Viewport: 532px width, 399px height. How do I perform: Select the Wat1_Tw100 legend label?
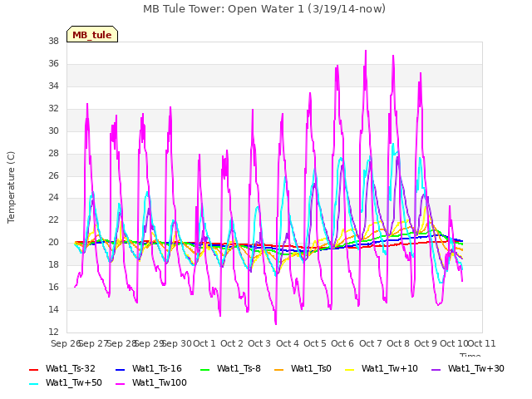pos(159,382)
